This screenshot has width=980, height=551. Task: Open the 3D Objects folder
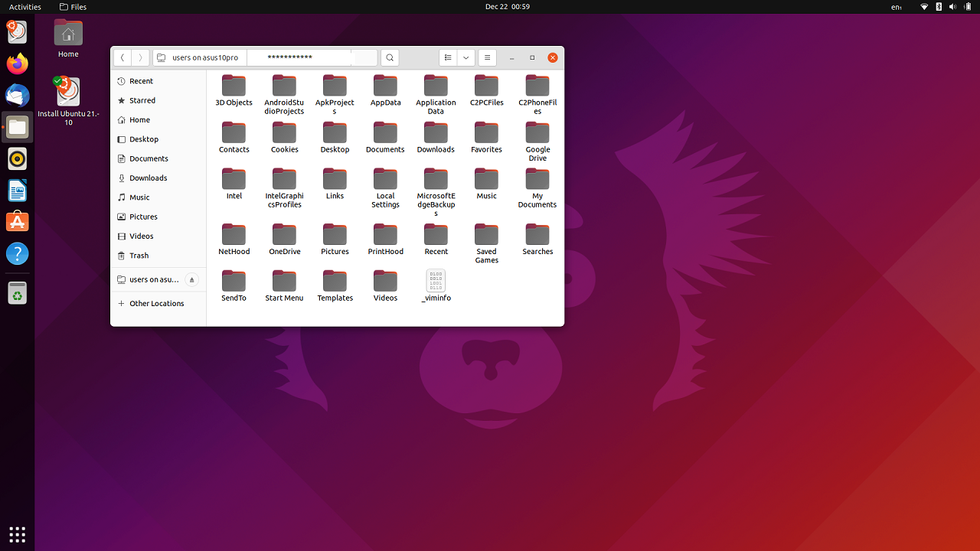click(x=234, y=90)
